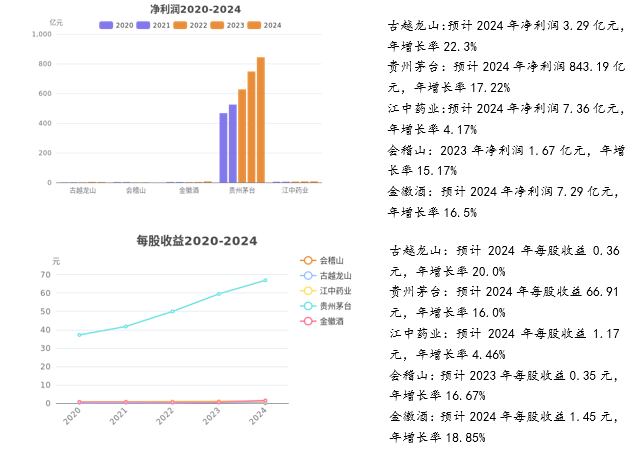636x455 pixels.
Task: Click the text '古越龙山:预计 2024 年每股收益 0.36'
Action: [505, 251]
